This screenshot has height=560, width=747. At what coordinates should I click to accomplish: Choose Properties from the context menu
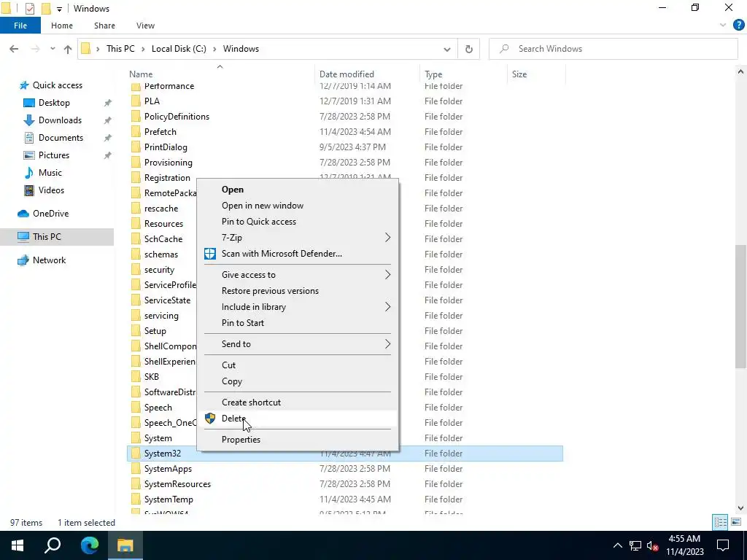298,440
